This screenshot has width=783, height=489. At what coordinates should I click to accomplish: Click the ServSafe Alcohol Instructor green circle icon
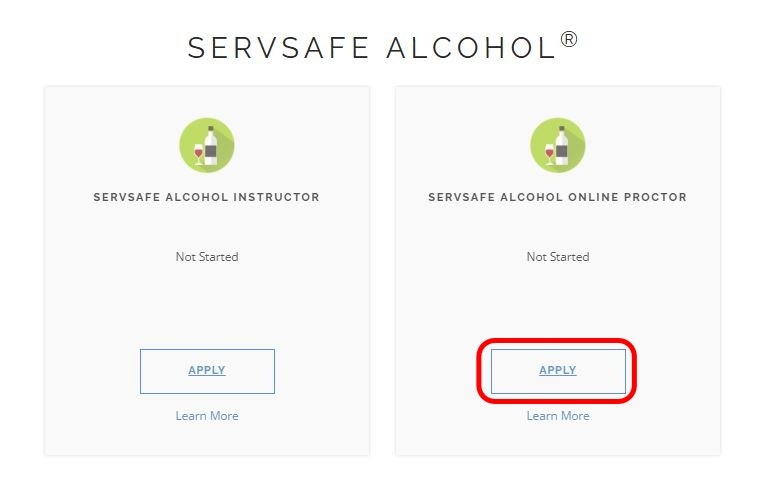(x=207, y=145)
